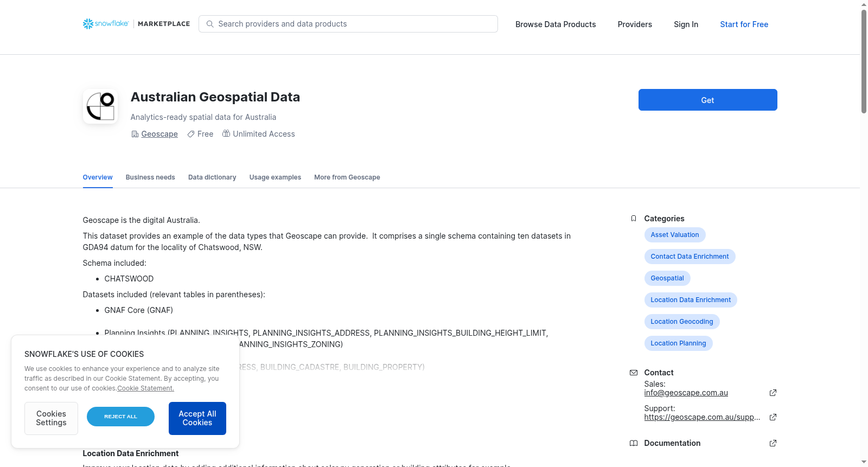Open Cookies Settings
Screen dimensions: 868x467
tap(51, 418)
